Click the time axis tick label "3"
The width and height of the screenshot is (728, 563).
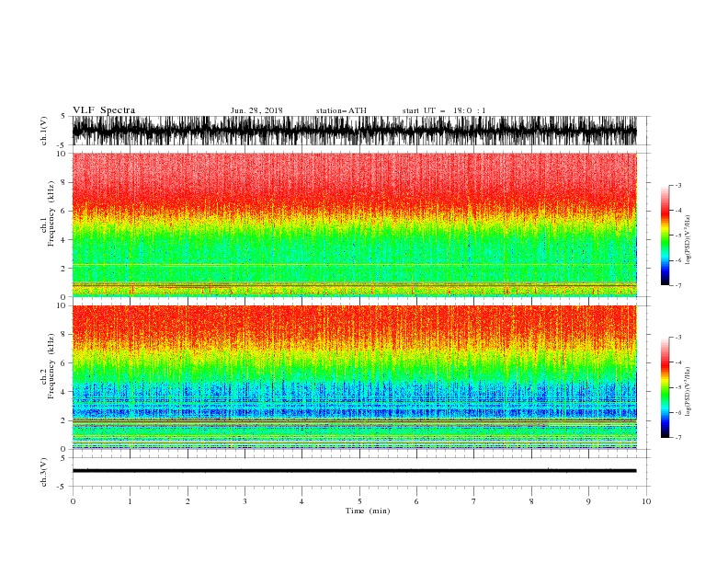tap(245, 501)
